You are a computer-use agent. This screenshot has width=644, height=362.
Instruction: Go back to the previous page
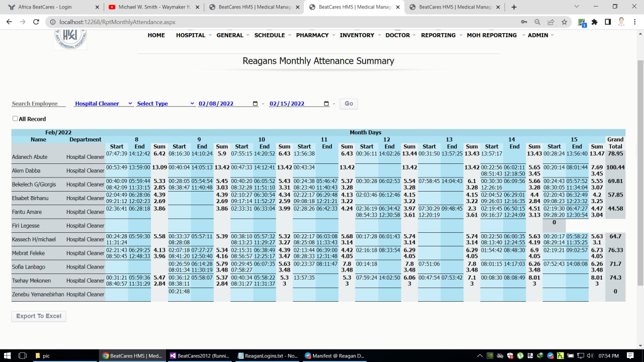[x=9, y=22]
